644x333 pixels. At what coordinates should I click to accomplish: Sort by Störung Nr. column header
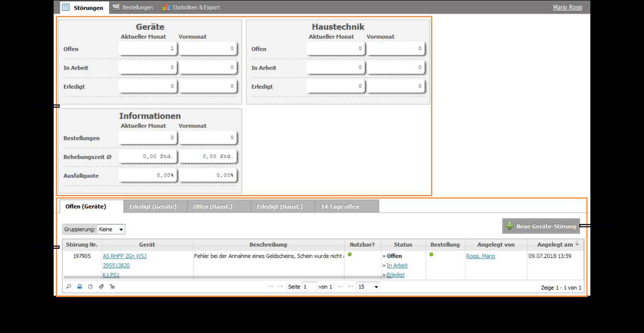(x=82, y=244)
